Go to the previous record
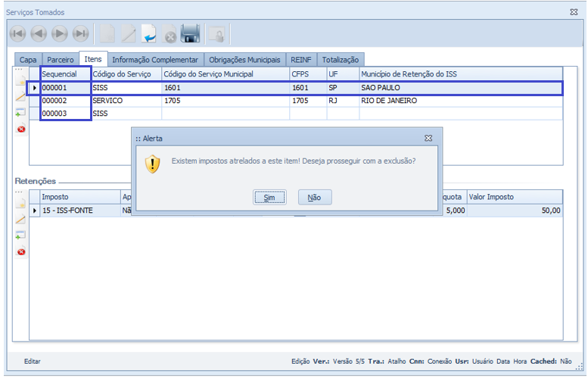Screen dimensions: 588x378 pos(39,34)
